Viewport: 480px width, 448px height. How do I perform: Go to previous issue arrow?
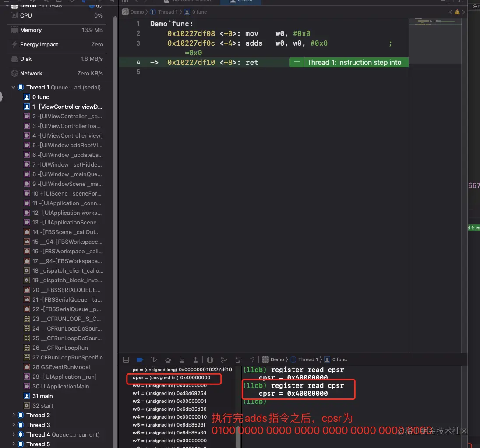(x=451, y=12)
